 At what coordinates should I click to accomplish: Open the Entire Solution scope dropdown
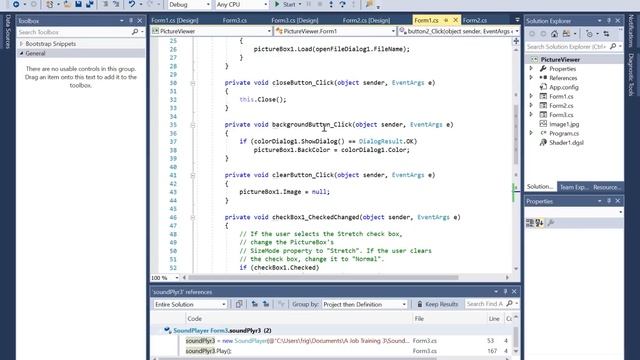(x=190, y=304)
